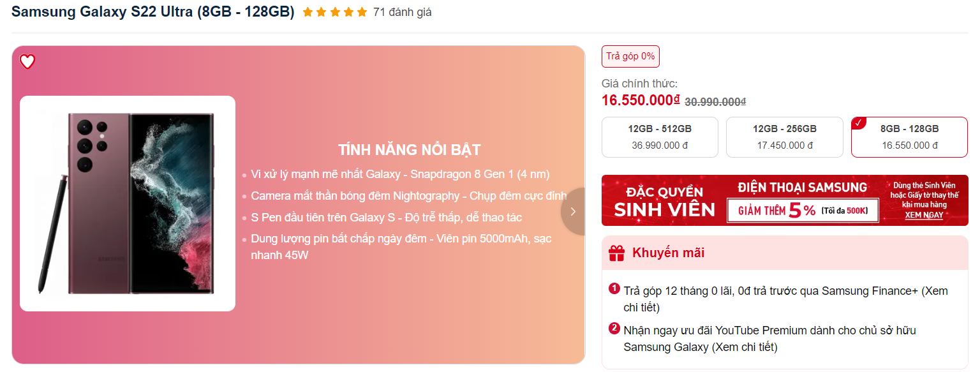Click the first star in the rating row
This screenshot has height=372, width=980.
coord(308,12)
